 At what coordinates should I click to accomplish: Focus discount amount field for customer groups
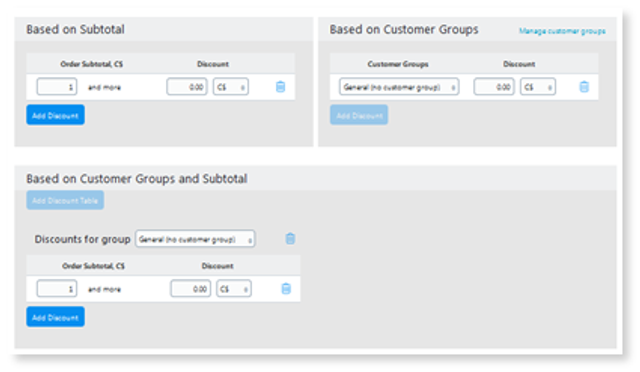tap(494, 87)
